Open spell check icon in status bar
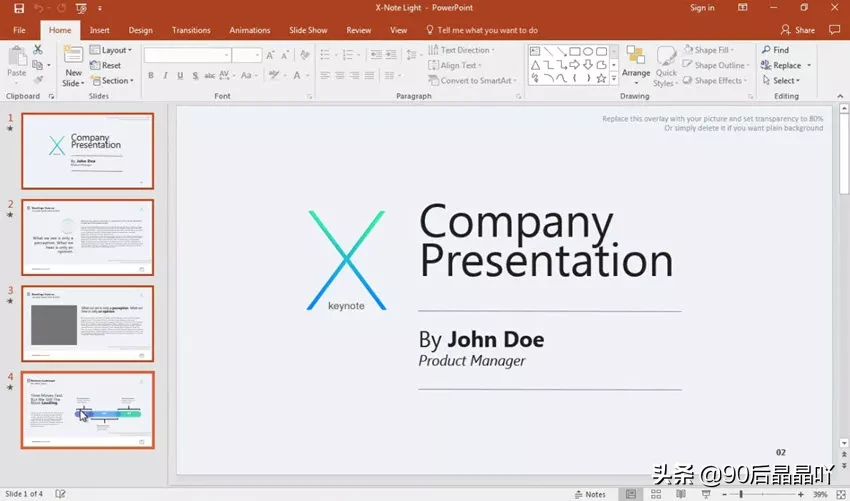 (x=60, y=494)
